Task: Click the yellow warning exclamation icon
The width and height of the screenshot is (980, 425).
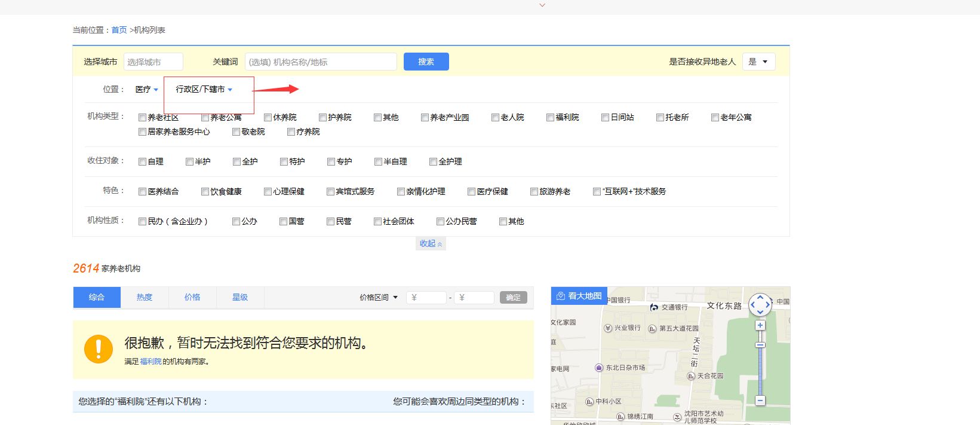Action: [99, 348]
